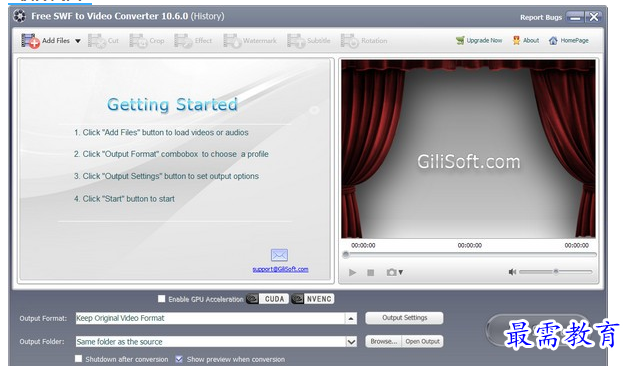
Task: Click the NVENC badge
Action: pyautogui.click(x=313, y=299)
